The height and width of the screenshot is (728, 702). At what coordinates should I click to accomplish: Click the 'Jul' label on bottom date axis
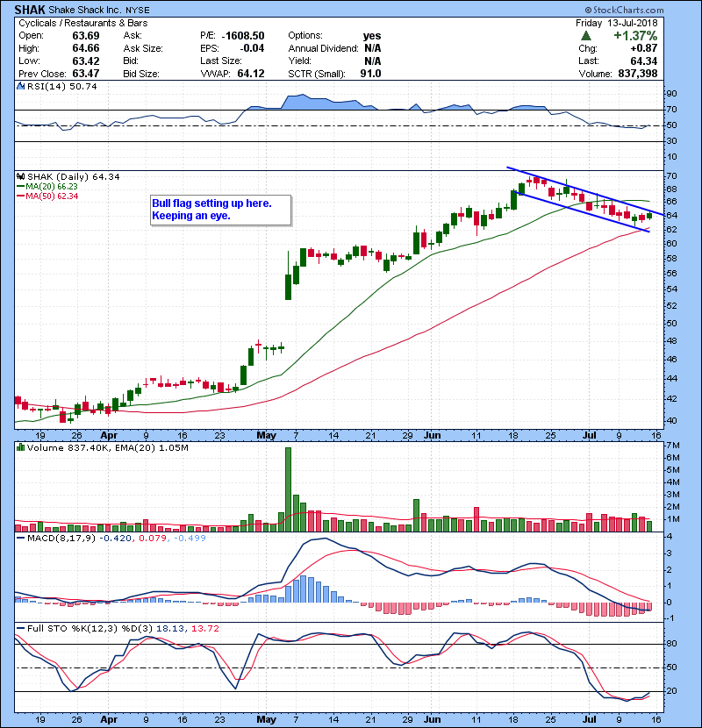point(589,719)
